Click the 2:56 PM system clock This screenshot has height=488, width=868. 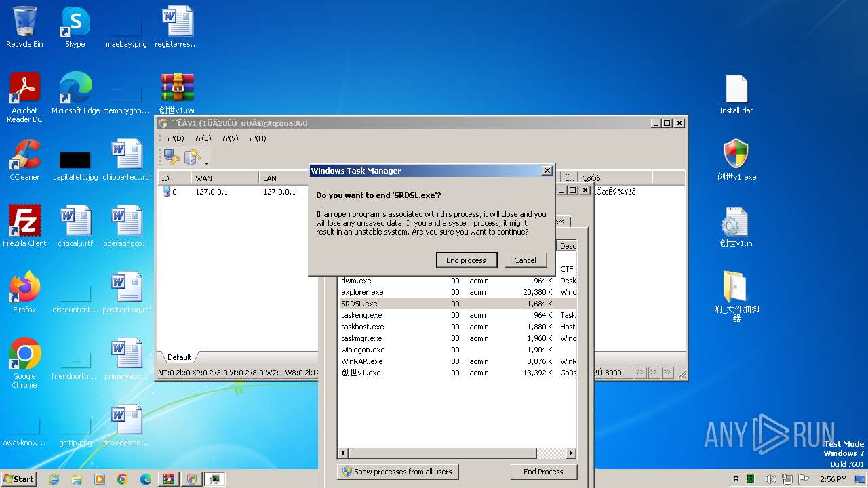coord(832,479)
